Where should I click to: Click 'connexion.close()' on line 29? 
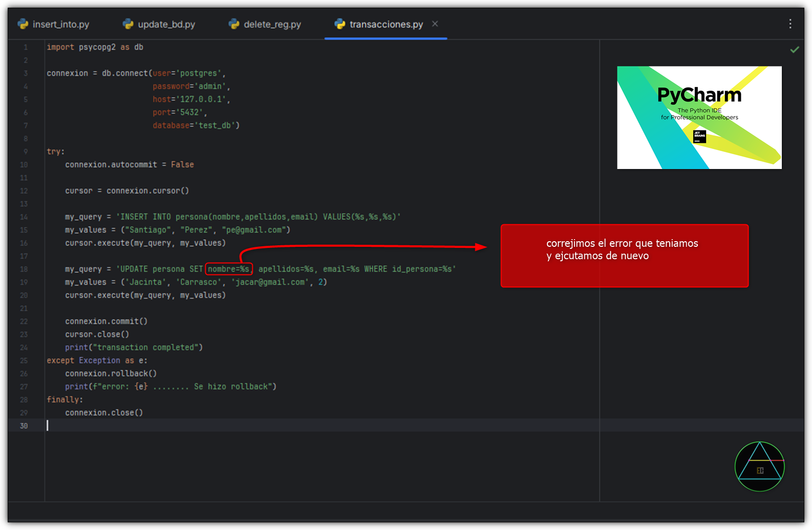point(104,413)
